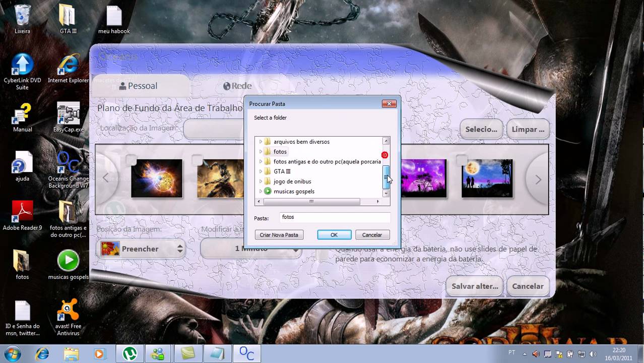Launch Oceanis Change Background W7 shortcut
The width and height of the screenshot is (644, 363).
(68, 170)
